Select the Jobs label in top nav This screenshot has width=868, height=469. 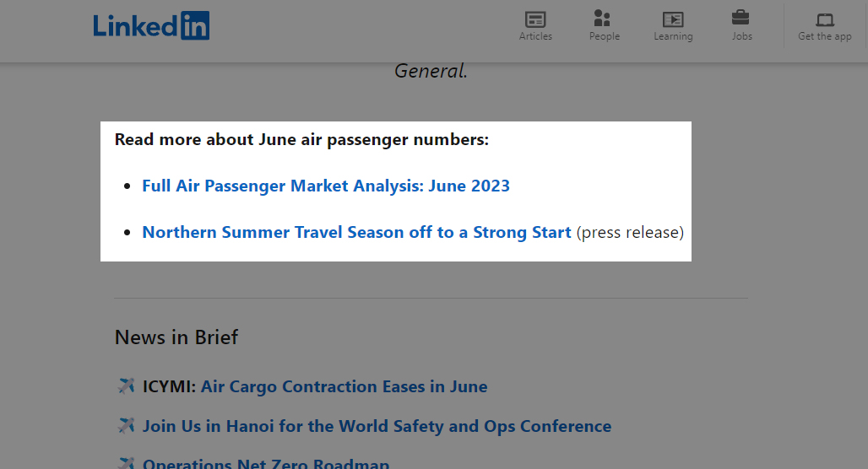742,36
